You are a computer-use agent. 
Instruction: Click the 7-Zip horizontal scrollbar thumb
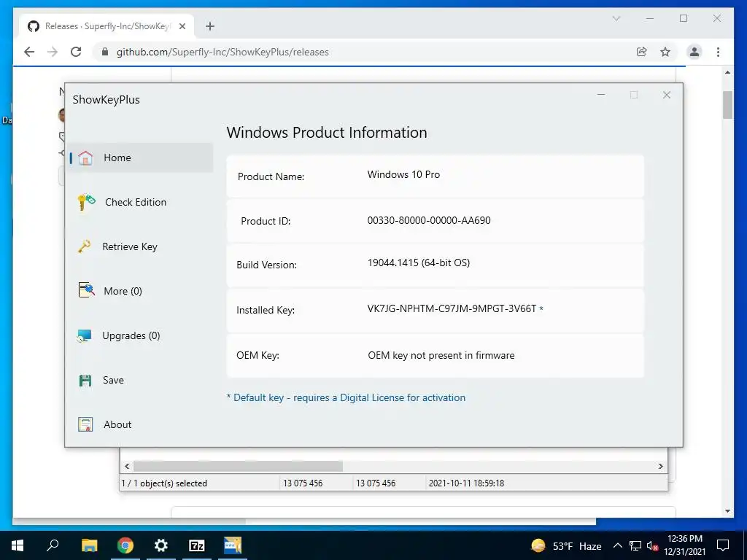tap(238, 466)
